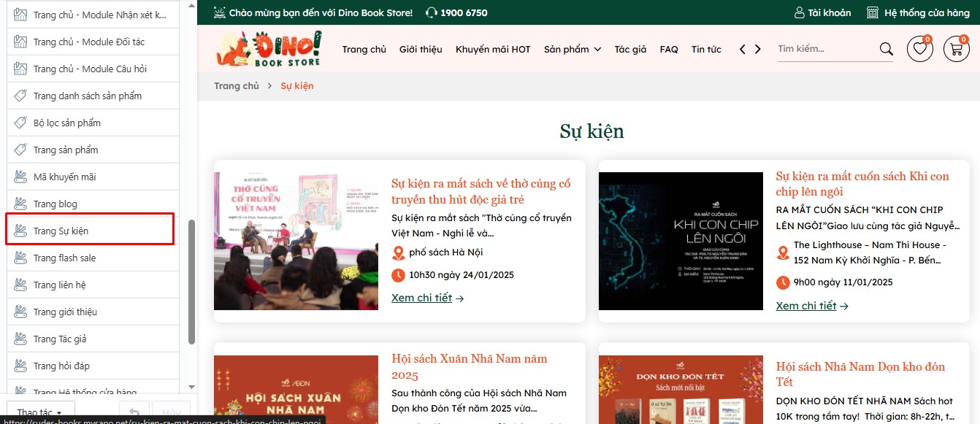
Task: Click icon beside 'Trang flash sale'
Action: click(x=20, y=258)
